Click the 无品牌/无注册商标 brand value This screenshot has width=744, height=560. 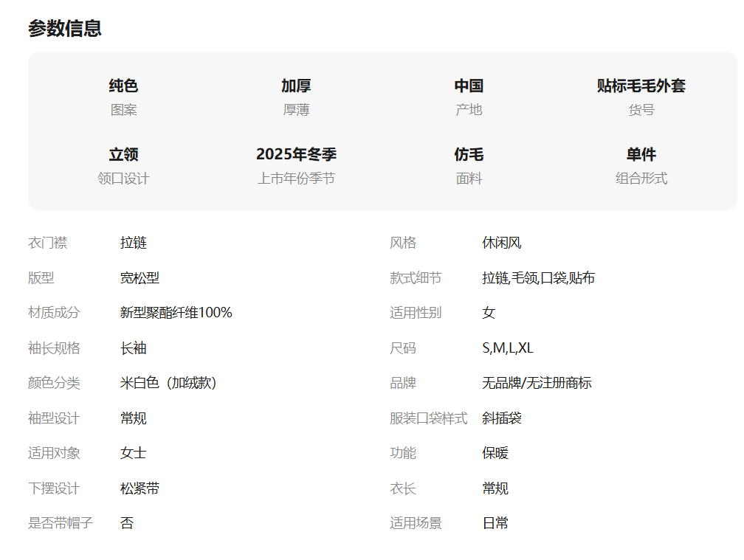tap(537, 383)
